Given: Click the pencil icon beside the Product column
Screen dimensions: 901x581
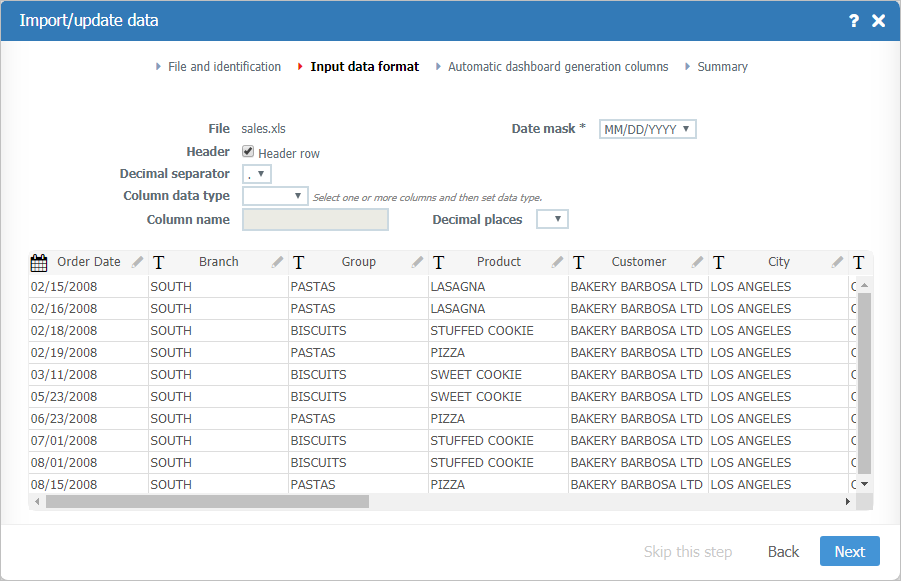Looking at the screenshot, I should click(557, 262).
